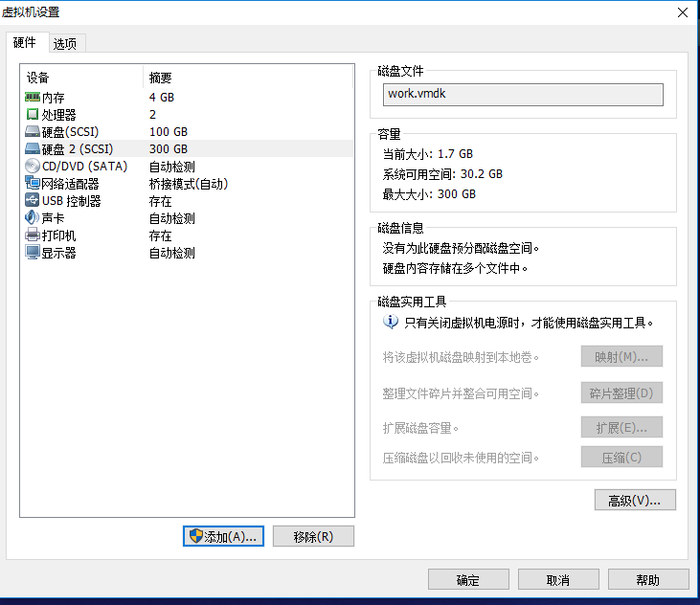Image resolution: width=700 pixels, height=605 pixels.
Task: Close the 虚拟机设置 dialog
Action: (683, 12)
